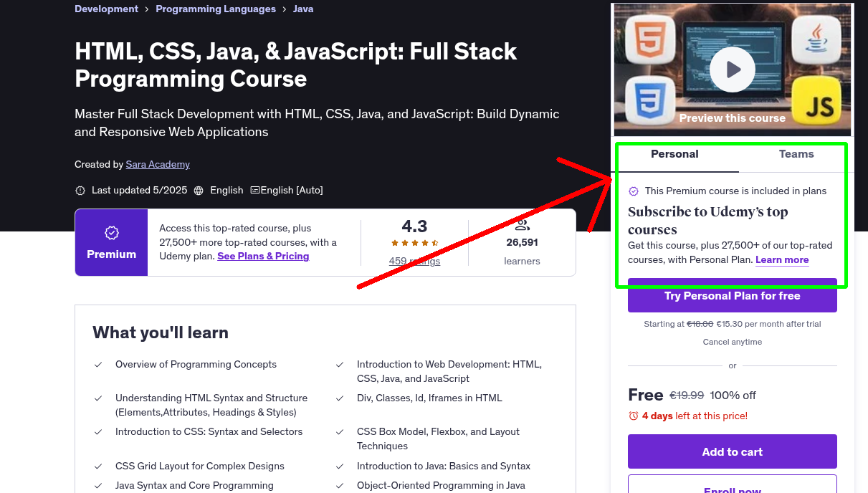This screenshot has width=868, height=493.
Task: Click checkmark beside CSS Box Model, Flexbox
Action: point(340,432)
